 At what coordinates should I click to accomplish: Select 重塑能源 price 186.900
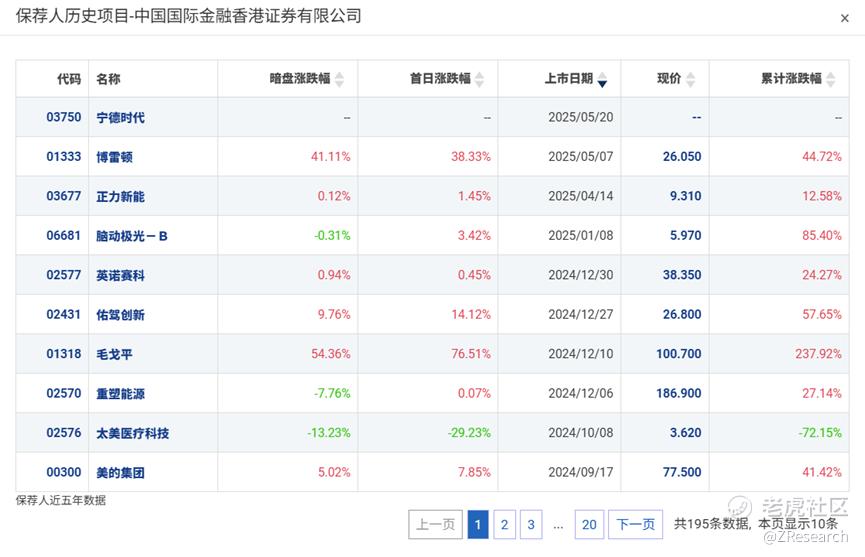pos(679,393)
